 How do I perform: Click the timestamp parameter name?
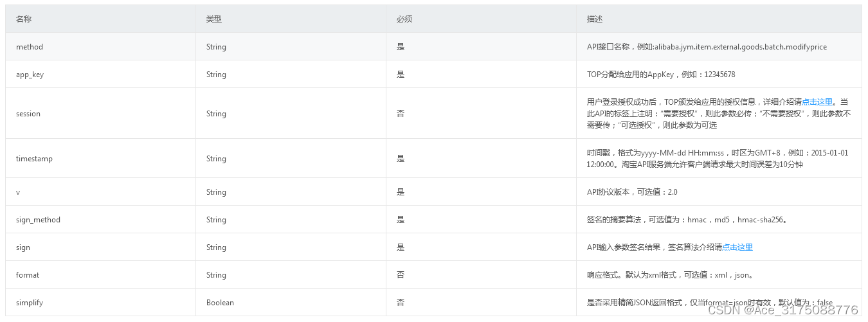coord(34,159)
